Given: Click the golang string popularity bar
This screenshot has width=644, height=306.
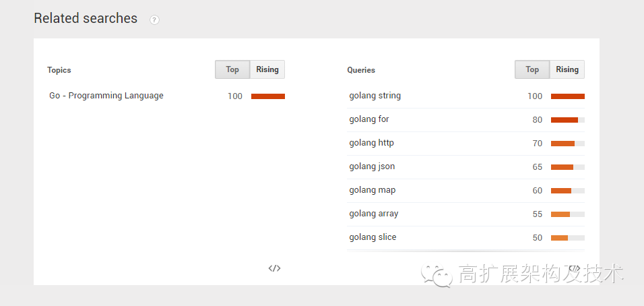Looking at the screenshot, I should click(568, 96).
